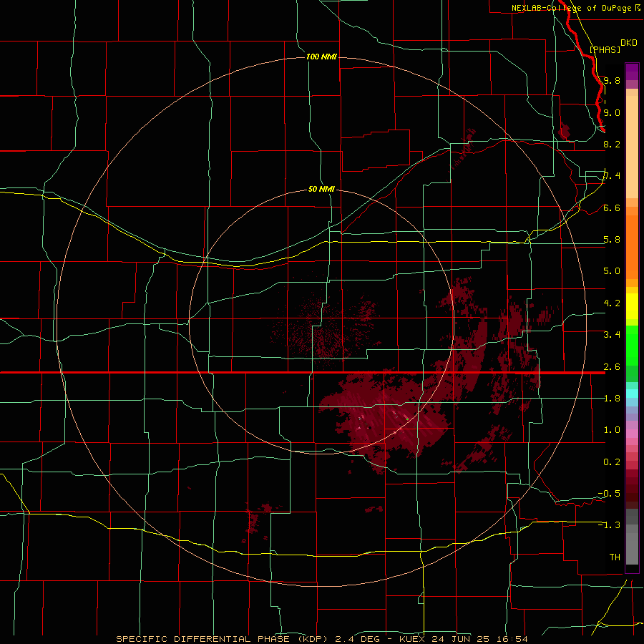Image resolution: width=644 pixels, height=644 pixels.
Task: Click the 9.0 value on the scale
Action: 612,112
